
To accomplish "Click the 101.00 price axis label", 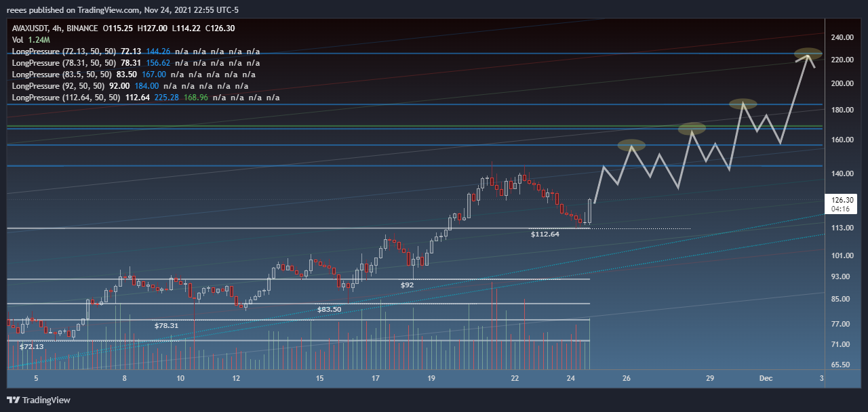I will pos(841,256).
